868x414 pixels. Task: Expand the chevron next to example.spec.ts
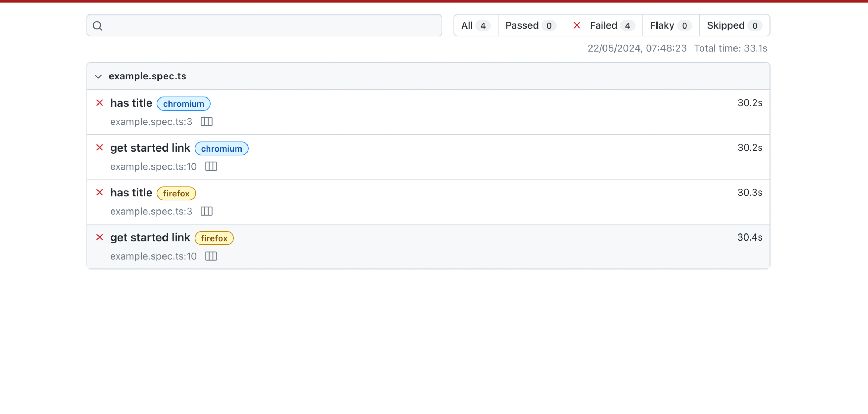99,76
